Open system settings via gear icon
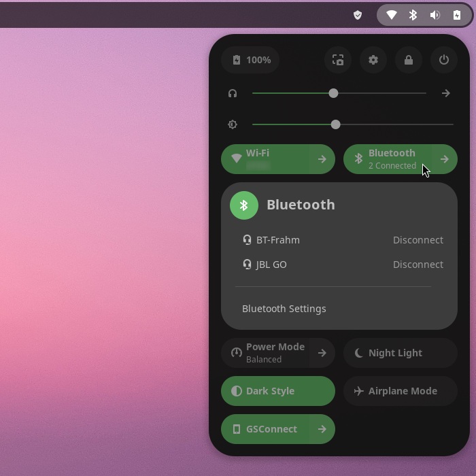This screenshot has height=476, width=476. coord(373,60)
